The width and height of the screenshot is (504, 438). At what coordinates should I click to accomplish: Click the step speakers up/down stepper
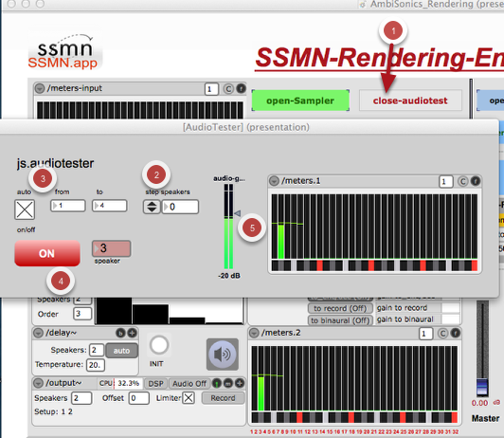tap(152, 207)
